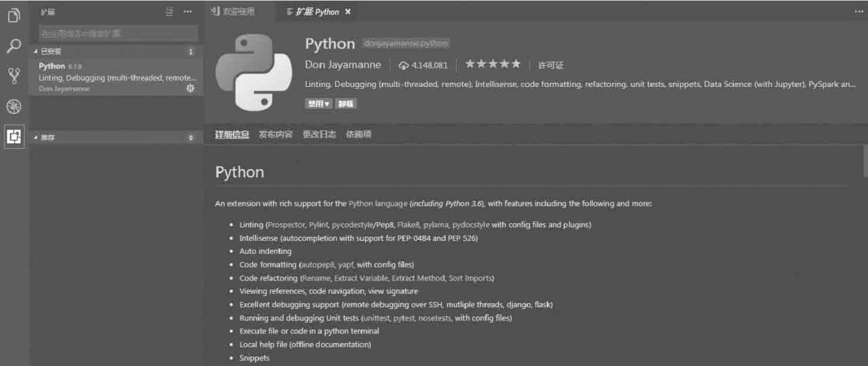The width and height of the screenshot is (868, 366).
Task: Click the Auto Indenting bullet text
Action: 265,251
